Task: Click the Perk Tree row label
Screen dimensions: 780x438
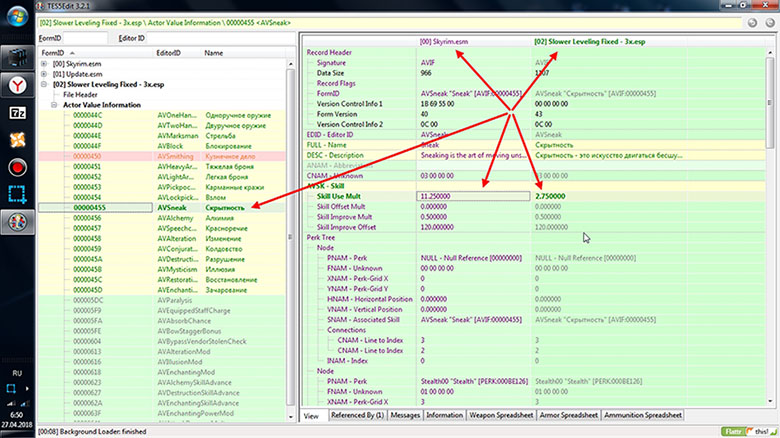Action: pos(321,237)
